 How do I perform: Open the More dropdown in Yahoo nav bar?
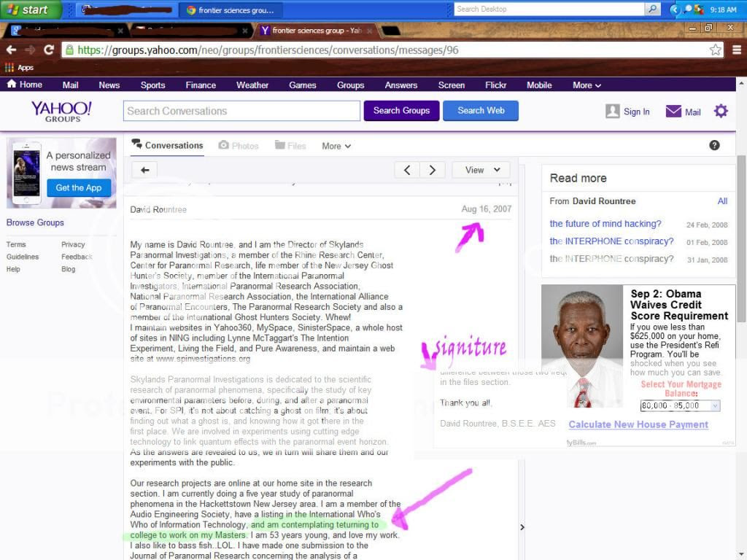click(x=587, y=85)
